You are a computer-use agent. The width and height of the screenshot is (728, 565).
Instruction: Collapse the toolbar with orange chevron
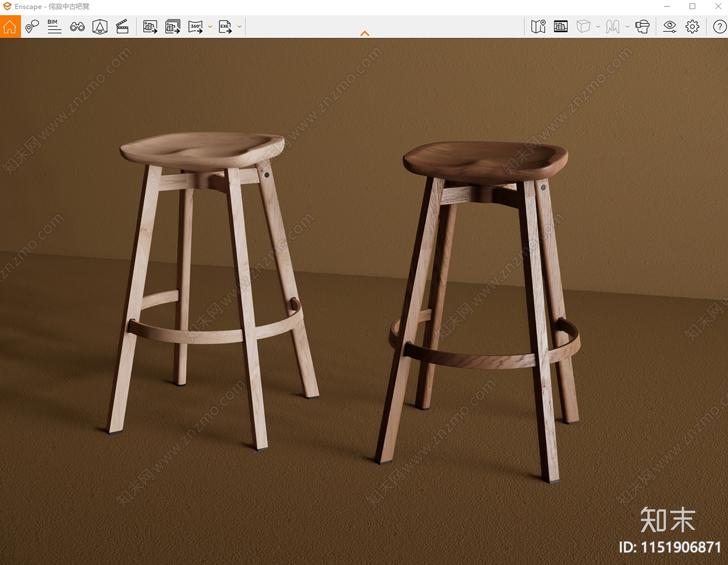(x=364, y=33)
